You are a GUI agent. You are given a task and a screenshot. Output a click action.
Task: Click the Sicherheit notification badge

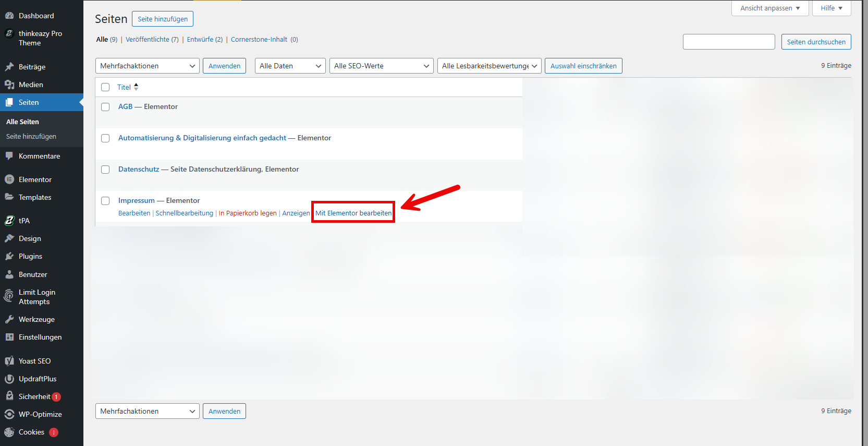[x=56, y=397]
